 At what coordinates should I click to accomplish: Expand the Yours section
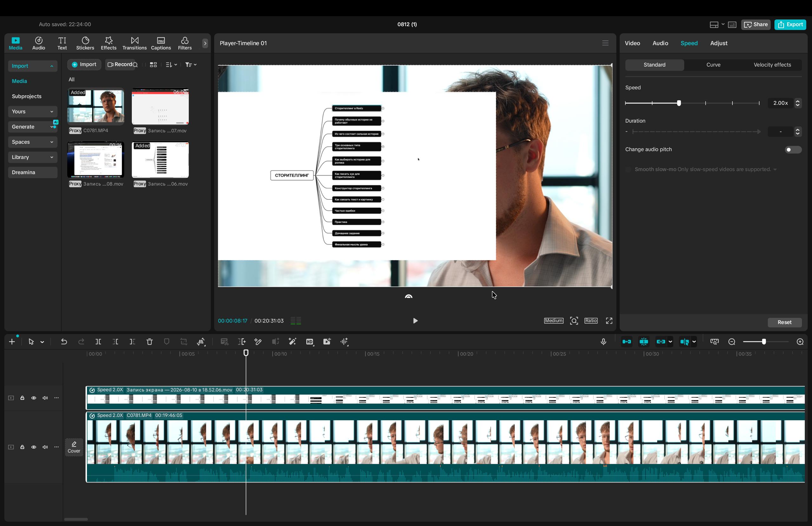(33, 112)
